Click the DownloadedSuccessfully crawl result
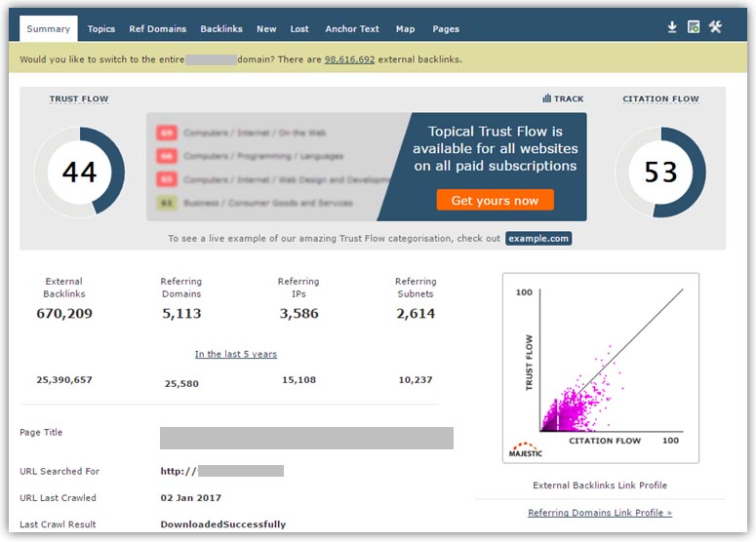756x542 pixels. (x=222, y=524)
